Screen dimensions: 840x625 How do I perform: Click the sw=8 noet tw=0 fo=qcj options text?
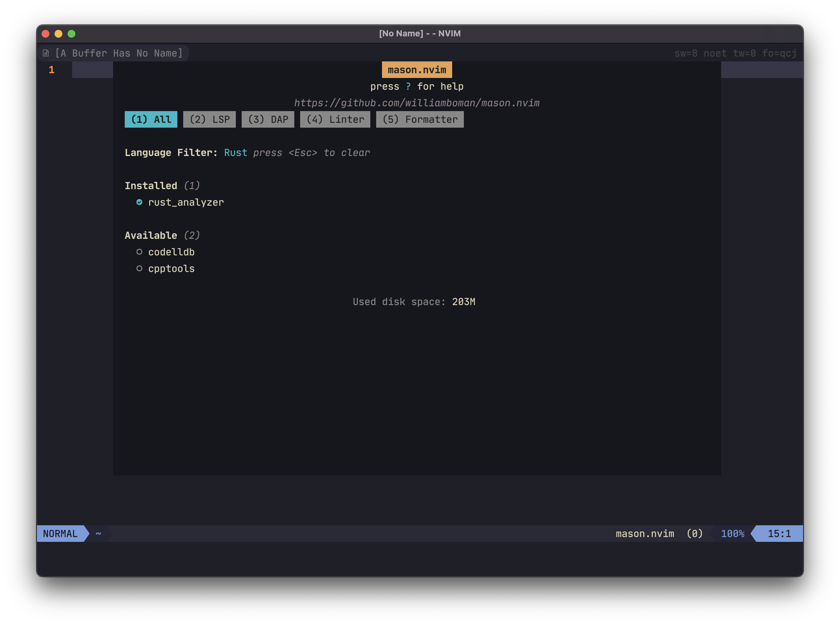click(x=736, y=53)
